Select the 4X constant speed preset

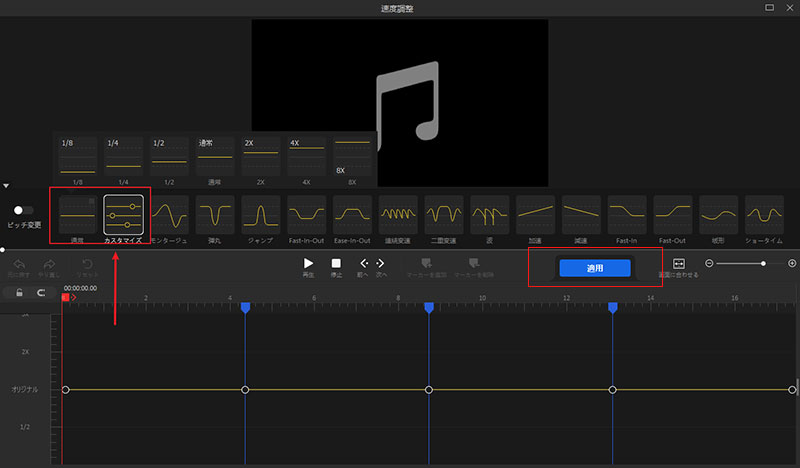(307, 156)
